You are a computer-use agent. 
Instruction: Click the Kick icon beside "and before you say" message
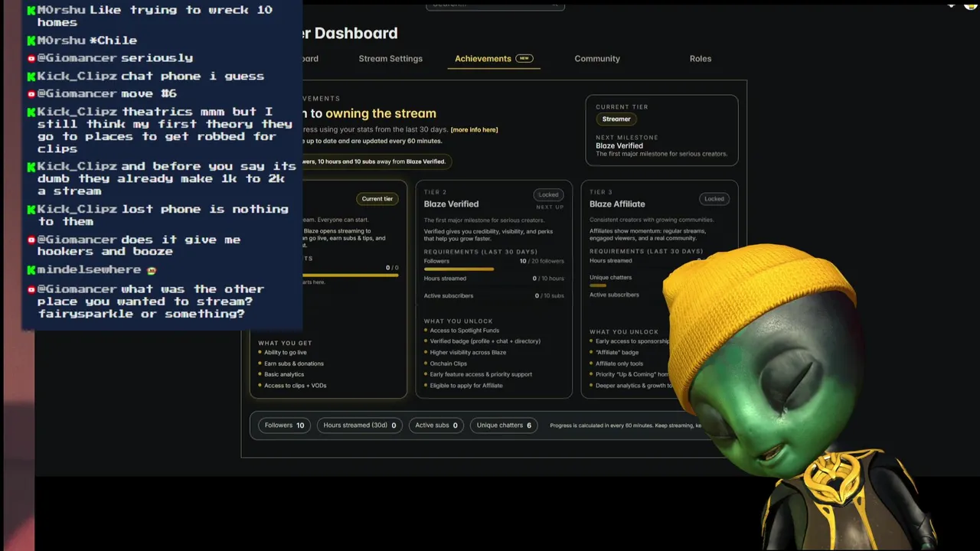pyautogui.click(x=31, y=167)
